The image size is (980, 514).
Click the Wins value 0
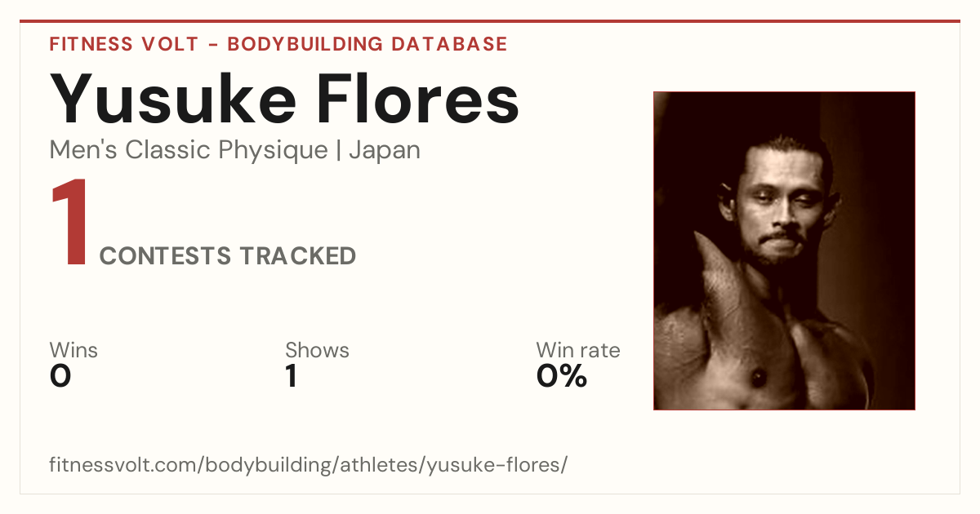pos(60,377)
